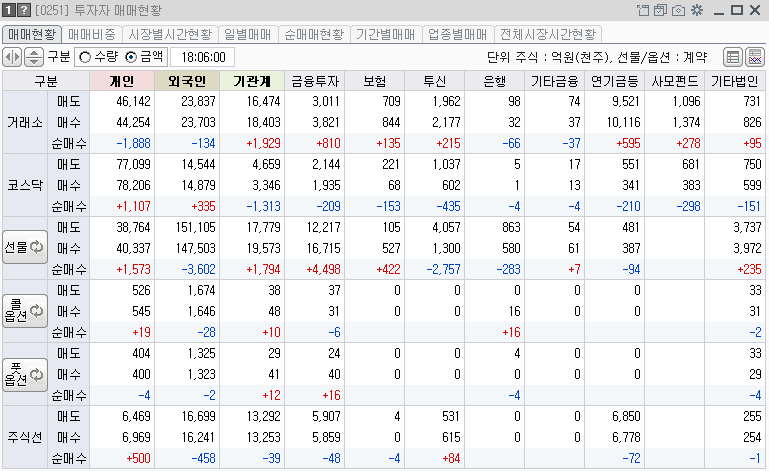769x471 pixels.
Task: Click the 거래소 개인 net value -1,888
Action: tap(133, 143)
